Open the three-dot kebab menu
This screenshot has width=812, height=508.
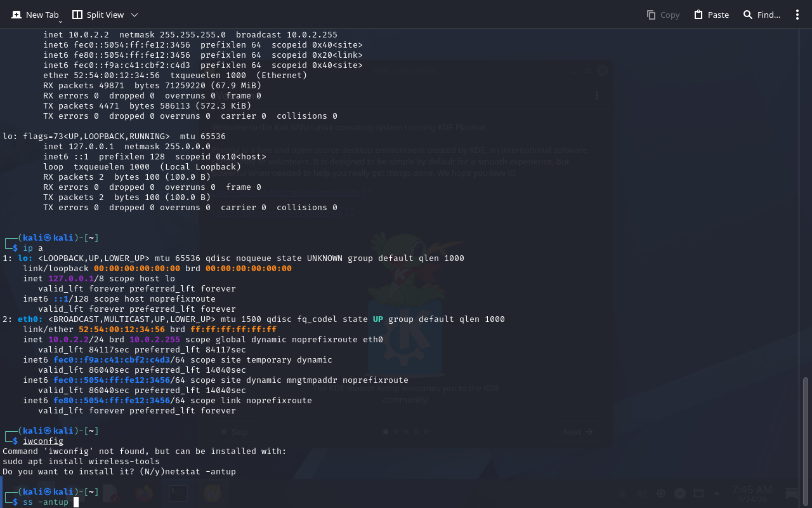coord(797,15)
